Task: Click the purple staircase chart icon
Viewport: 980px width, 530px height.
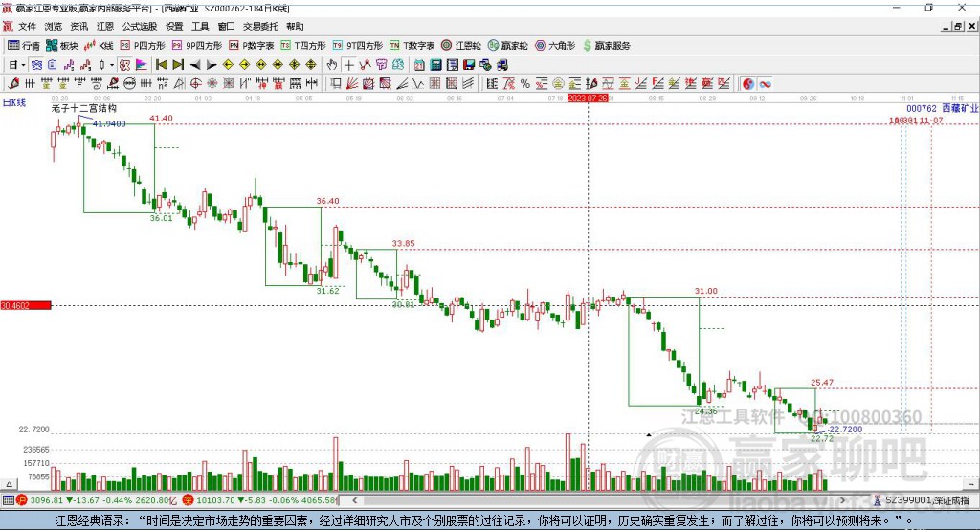Action: 69,65
